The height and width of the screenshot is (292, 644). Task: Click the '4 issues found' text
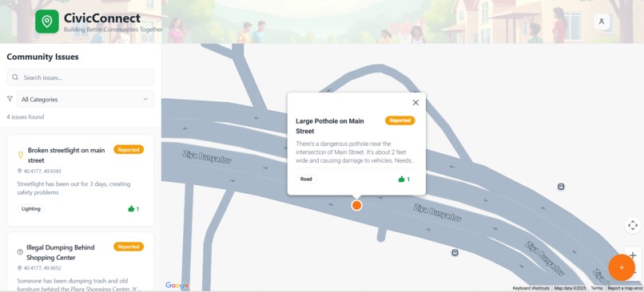point(26,117)
